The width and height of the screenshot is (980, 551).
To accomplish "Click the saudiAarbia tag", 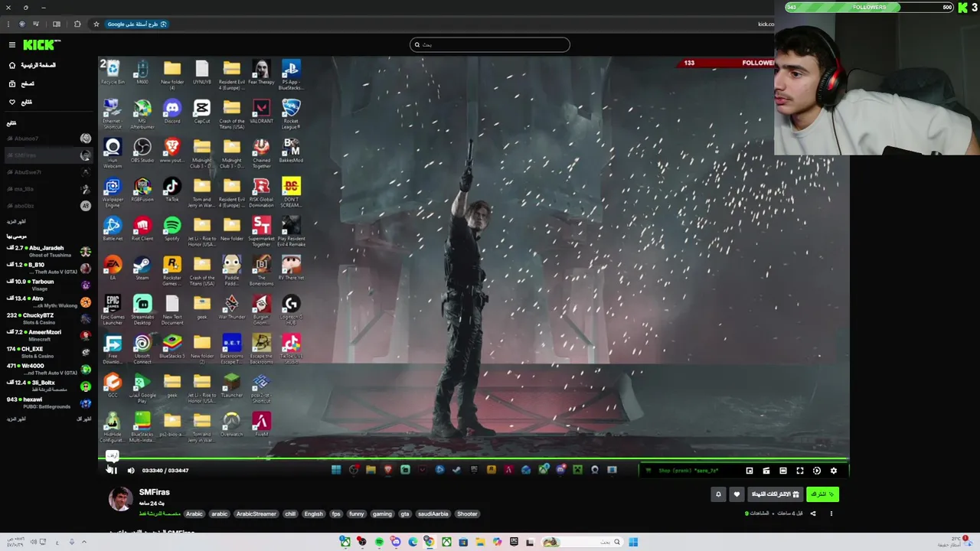I will 433,514.
